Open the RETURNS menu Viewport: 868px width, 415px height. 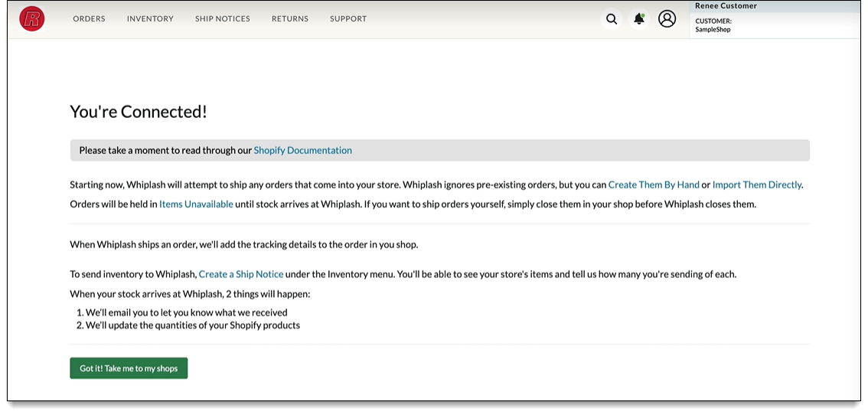click(290, 19)
